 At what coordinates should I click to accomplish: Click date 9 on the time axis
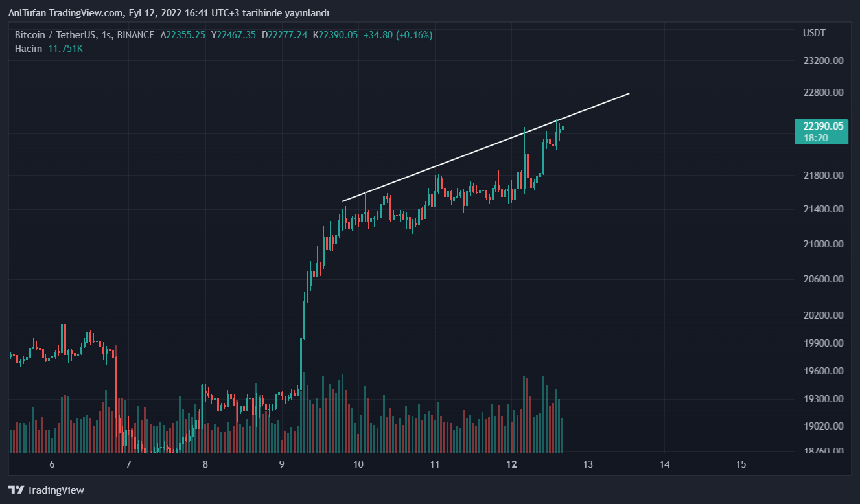pos(282,464)
